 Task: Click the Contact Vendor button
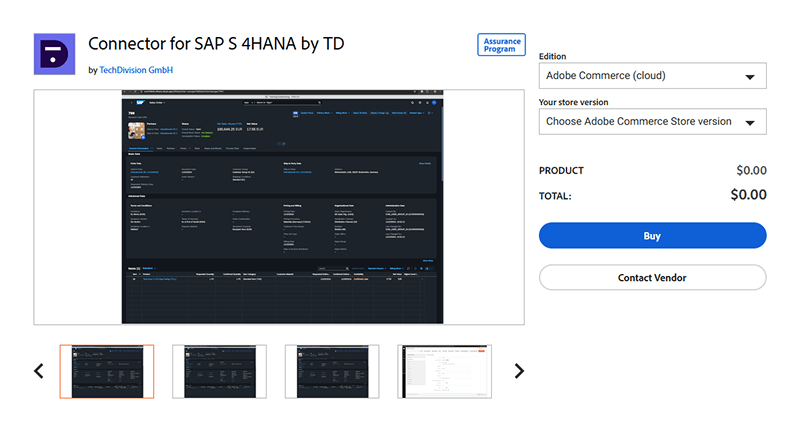click(x=653, y=278)
